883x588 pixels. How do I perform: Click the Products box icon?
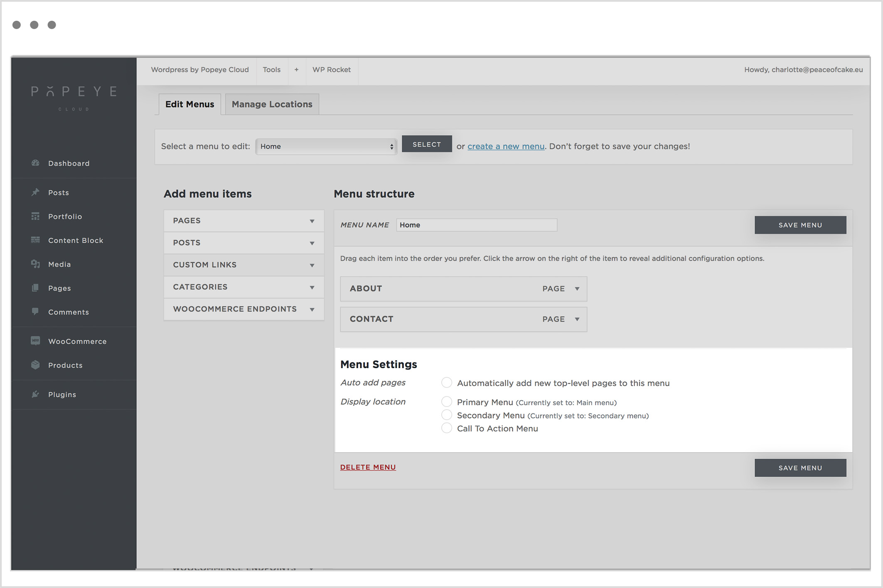[x=35, y=365]
